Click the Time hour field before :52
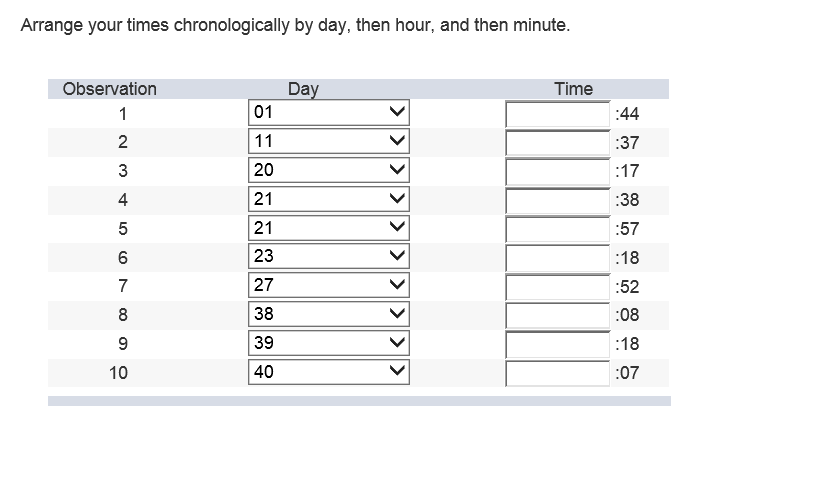 [x=559, y=287]
